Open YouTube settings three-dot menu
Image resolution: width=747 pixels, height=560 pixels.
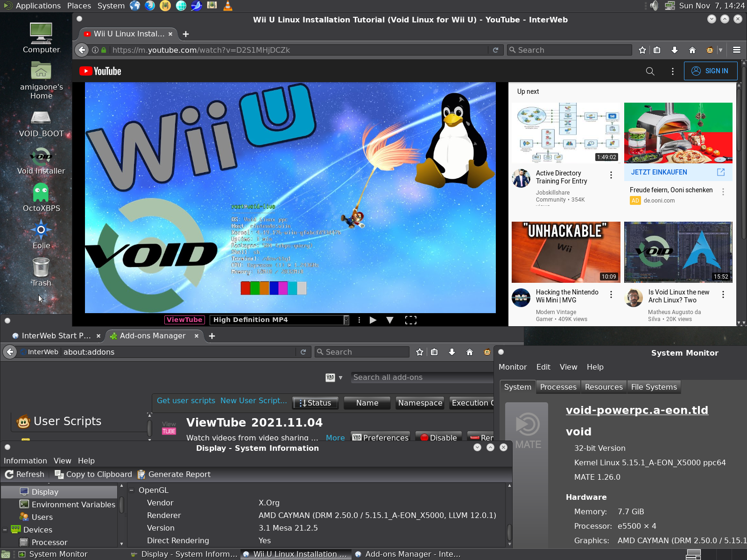pos(672,71)
